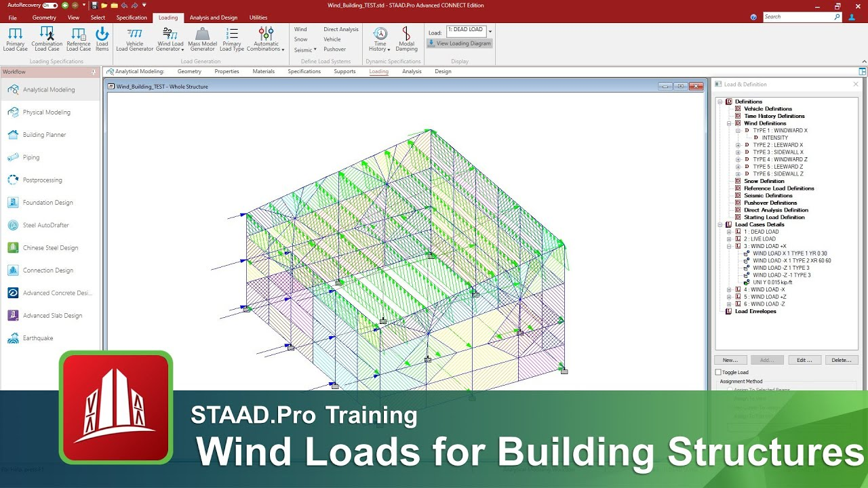Screen dimensions: 868x488
Task: Launch the Vehicle Load Generator
Action: [x=135, y=39]
